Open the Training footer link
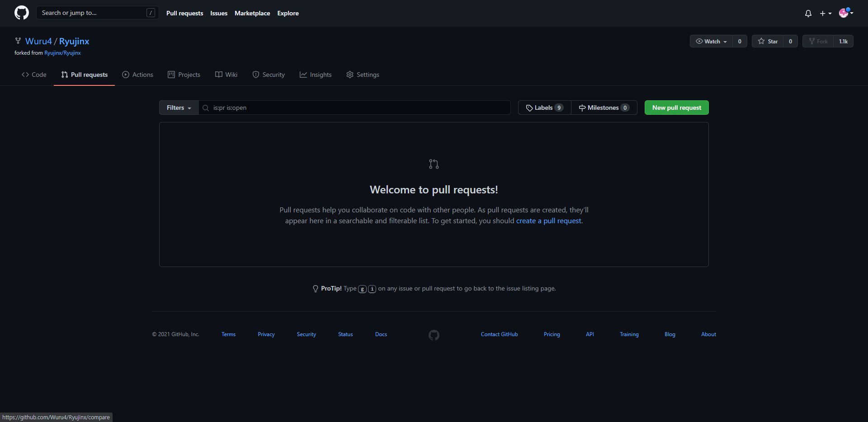Image resolution: width=868 pixels, height=422 pixels. click(629, 334)
